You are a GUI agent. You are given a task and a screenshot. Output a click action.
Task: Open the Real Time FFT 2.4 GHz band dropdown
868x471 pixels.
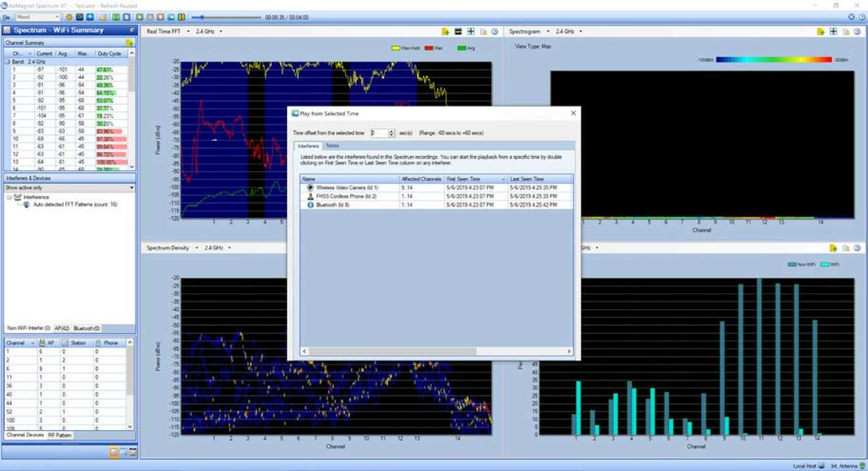(221, 31)
